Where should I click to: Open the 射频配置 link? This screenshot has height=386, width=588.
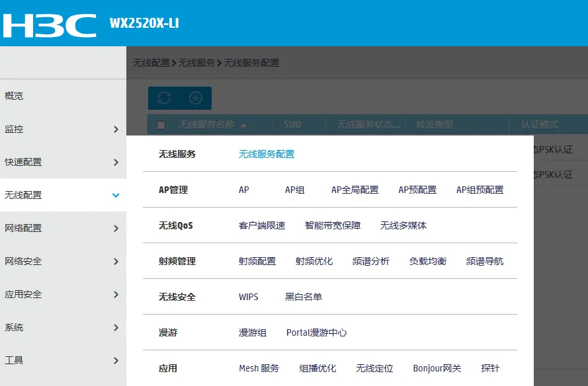coord(257,261)
